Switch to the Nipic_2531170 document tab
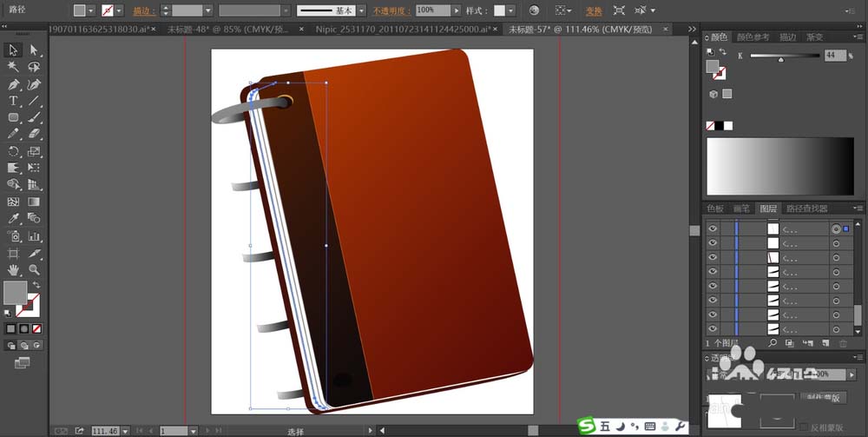 coord(403,30)
